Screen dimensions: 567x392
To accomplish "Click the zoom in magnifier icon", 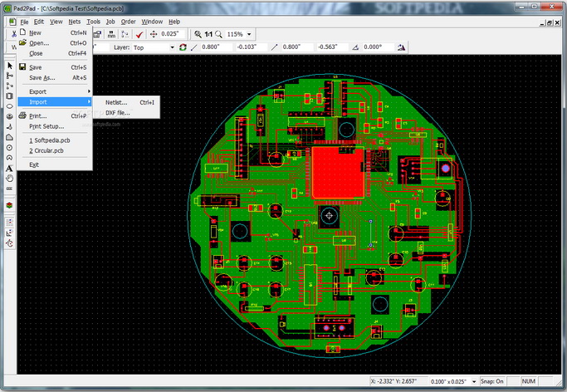I will pyautogui.click(x=198, y=34).
